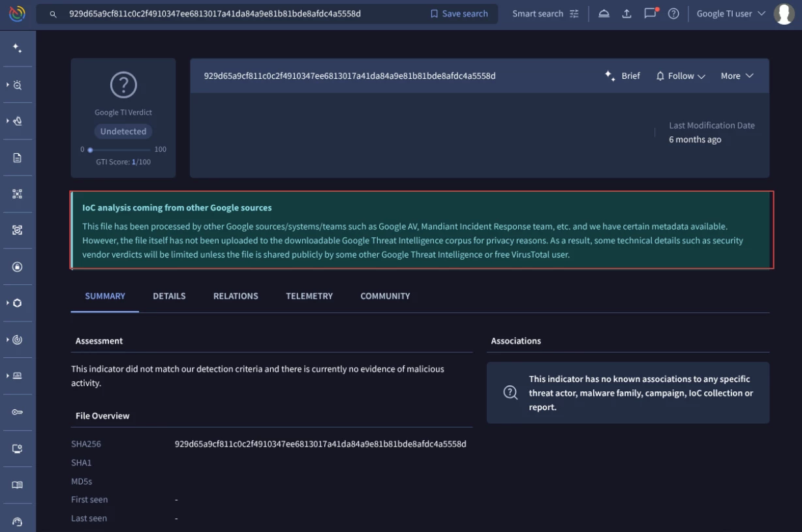Click the help question mark icon
The image size is (802, 532).
[674, 14]
